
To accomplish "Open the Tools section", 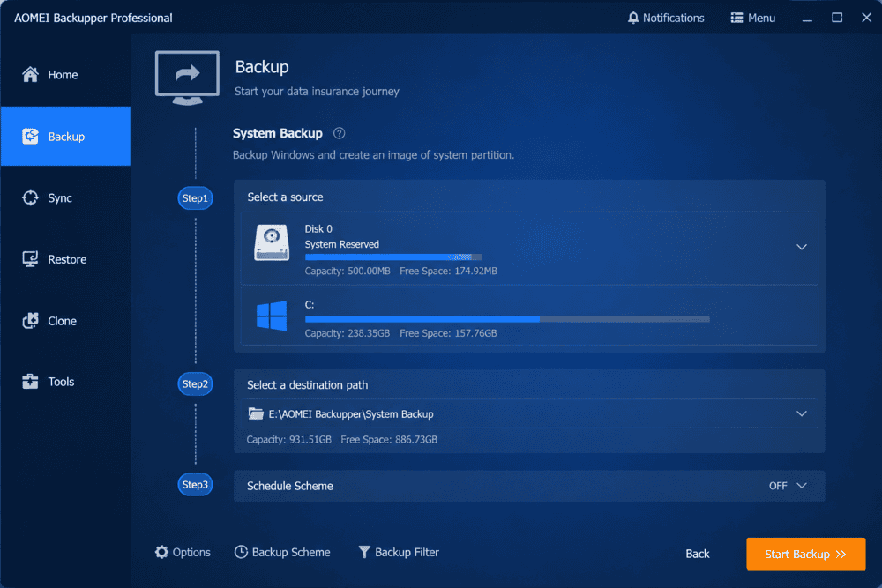I will 66,382.
